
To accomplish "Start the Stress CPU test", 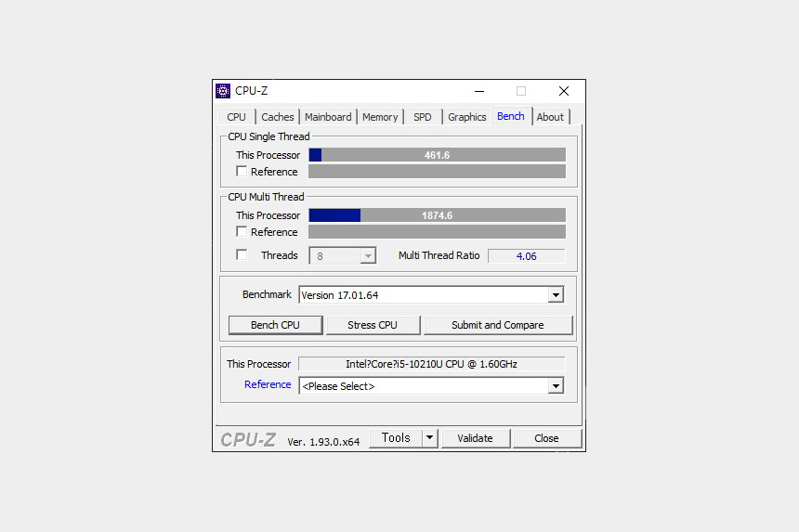I will pos(373,325).
